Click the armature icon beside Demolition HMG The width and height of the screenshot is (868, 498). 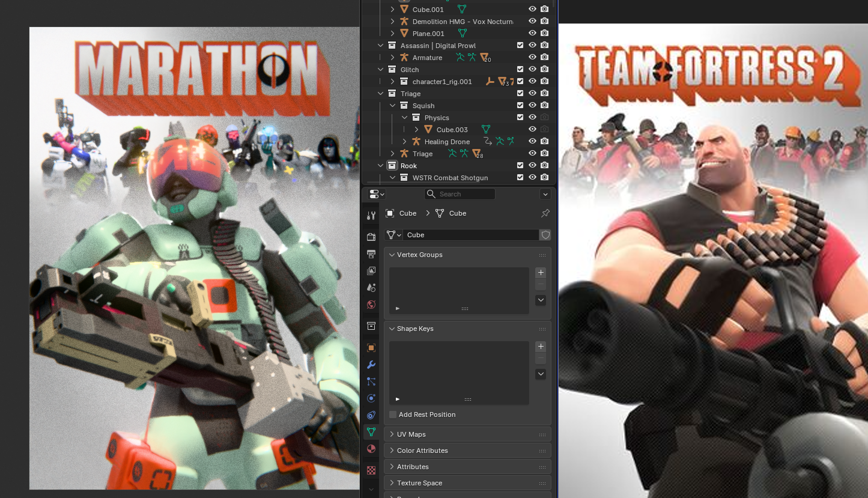[404, 22]
